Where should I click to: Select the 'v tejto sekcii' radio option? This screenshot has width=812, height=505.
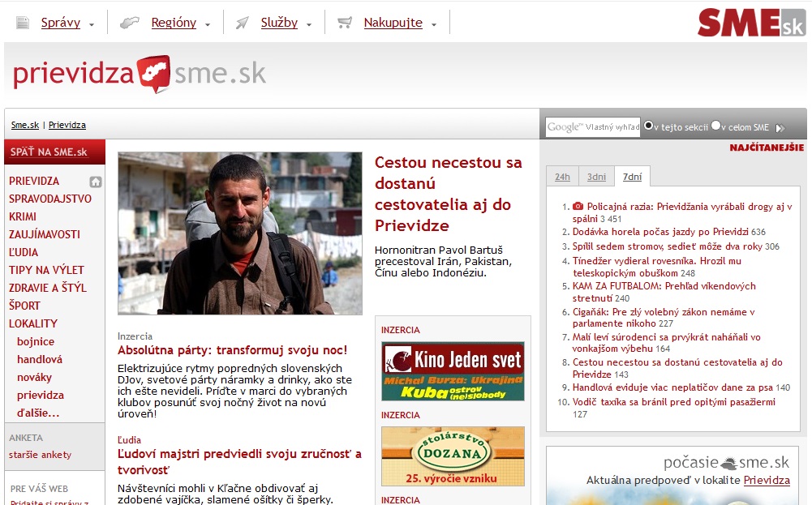649,126
